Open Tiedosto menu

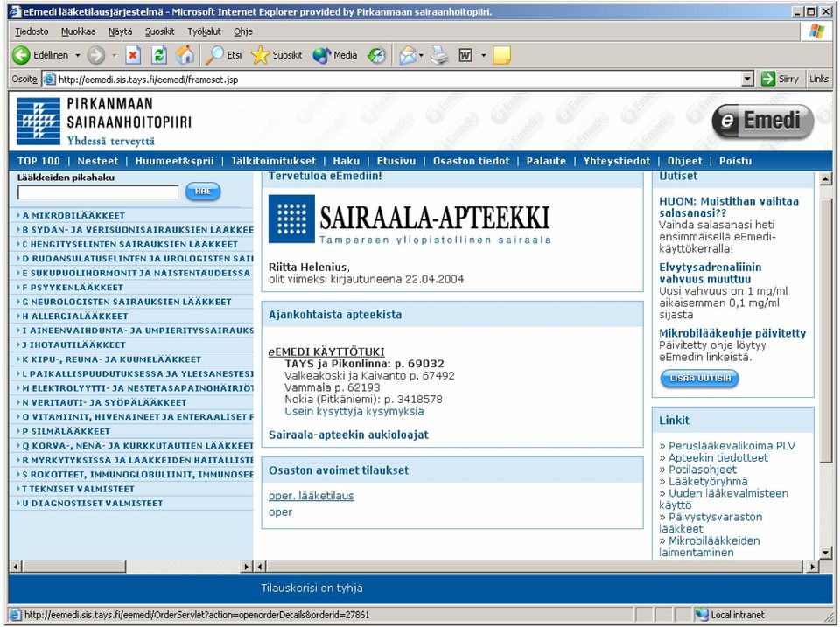[x=31, y=31]
